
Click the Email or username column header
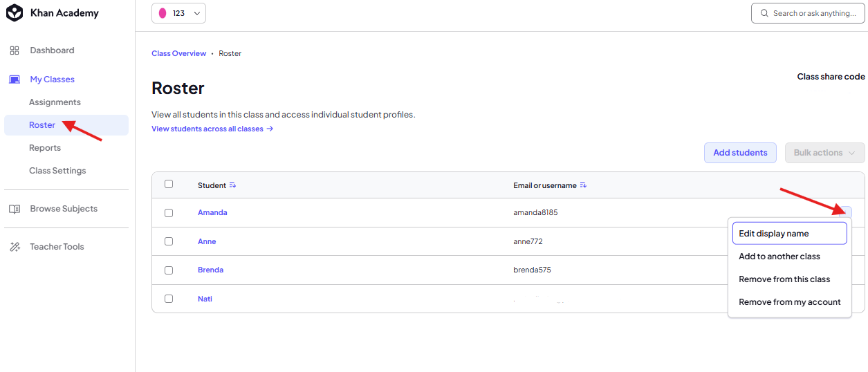pos(544,185)
